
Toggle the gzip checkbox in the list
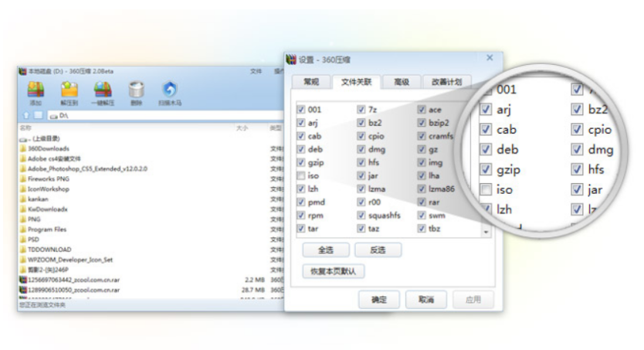(301, 163)
